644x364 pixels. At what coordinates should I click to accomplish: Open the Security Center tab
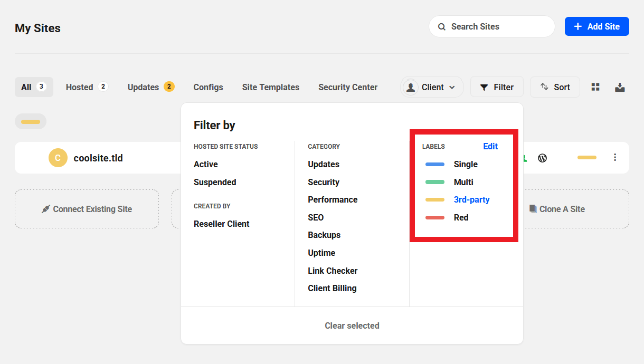click(348, 87)
